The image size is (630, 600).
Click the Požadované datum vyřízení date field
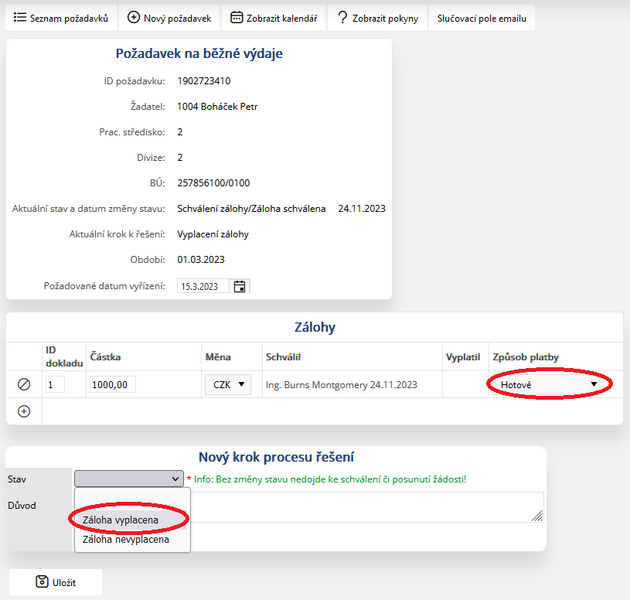[x=203, y=287]
